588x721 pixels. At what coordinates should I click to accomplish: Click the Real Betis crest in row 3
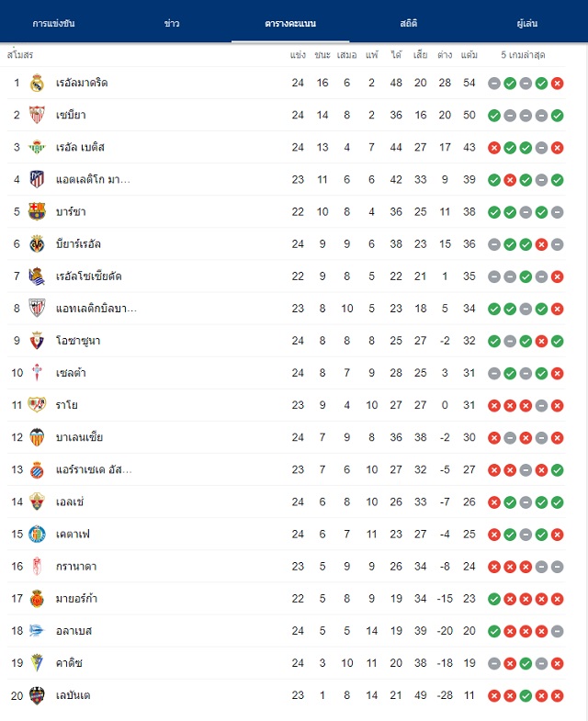pyautogui.click(x=37, y=147)
